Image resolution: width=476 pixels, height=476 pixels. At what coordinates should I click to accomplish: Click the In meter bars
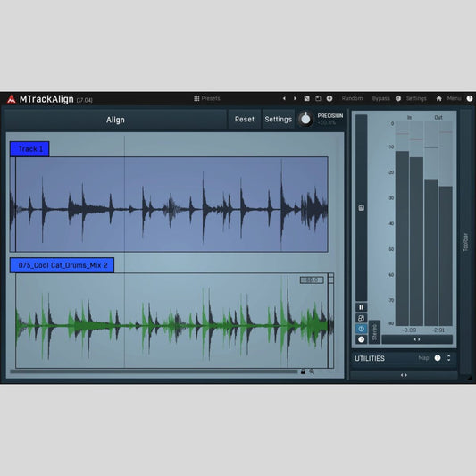click(x=409, y=224)
